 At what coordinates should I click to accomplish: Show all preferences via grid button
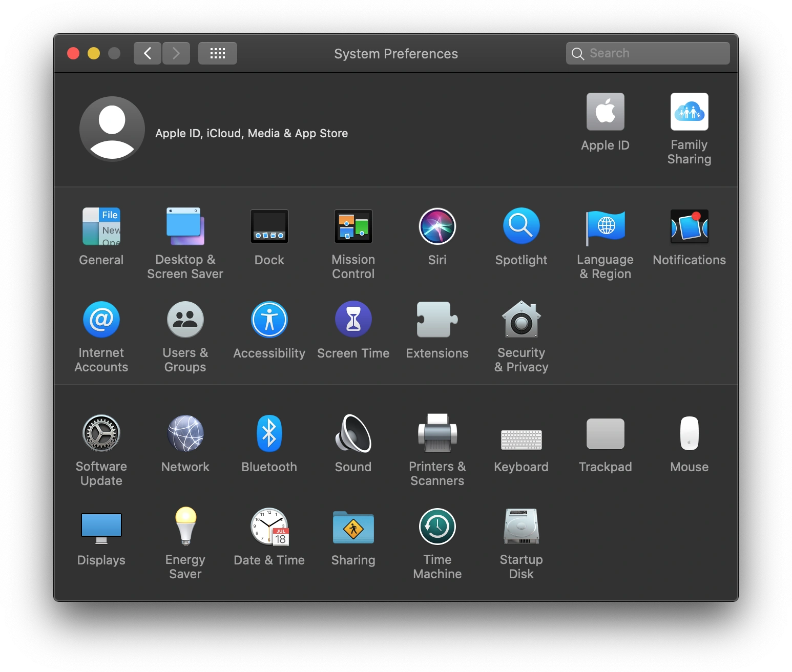pos(218,53)
